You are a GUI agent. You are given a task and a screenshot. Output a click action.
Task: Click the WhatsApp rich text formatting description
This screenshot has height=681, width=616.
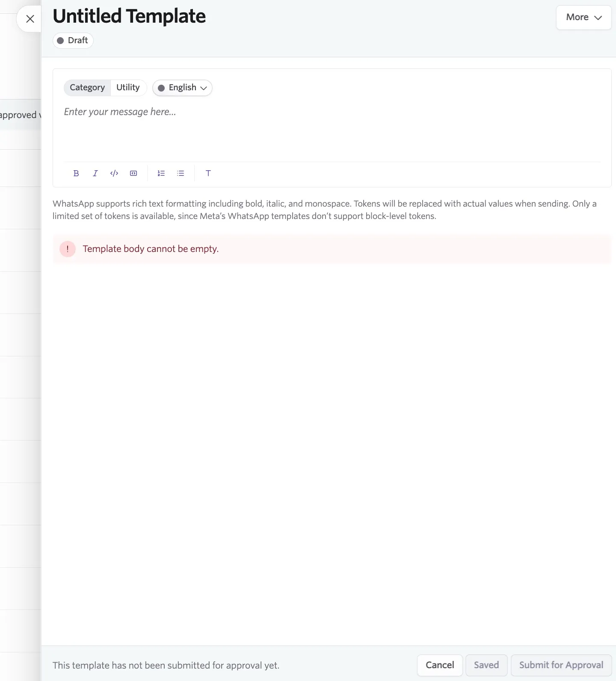pyautogui.click(x=325, y=210)
